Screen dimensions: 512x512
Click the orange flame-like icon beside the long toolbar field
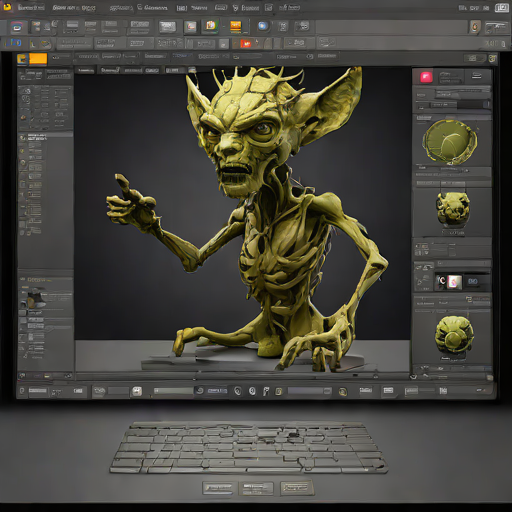(475, 27)
